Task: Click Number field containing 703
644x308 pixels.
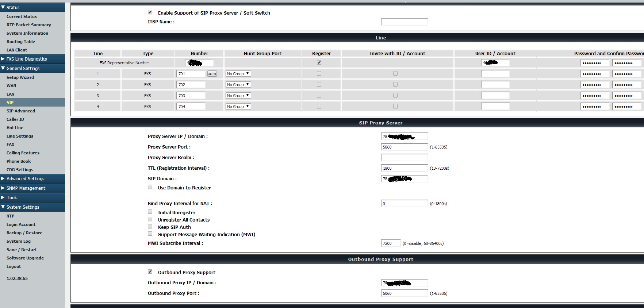Action: 191,96
